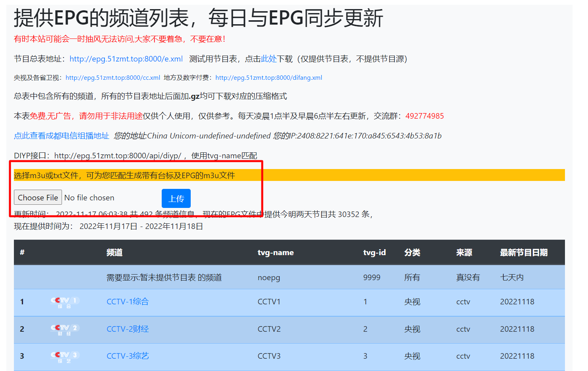Open the CCTV-3综艺 channel link
Screen dimensions: 588x371
tap(128, 356)
